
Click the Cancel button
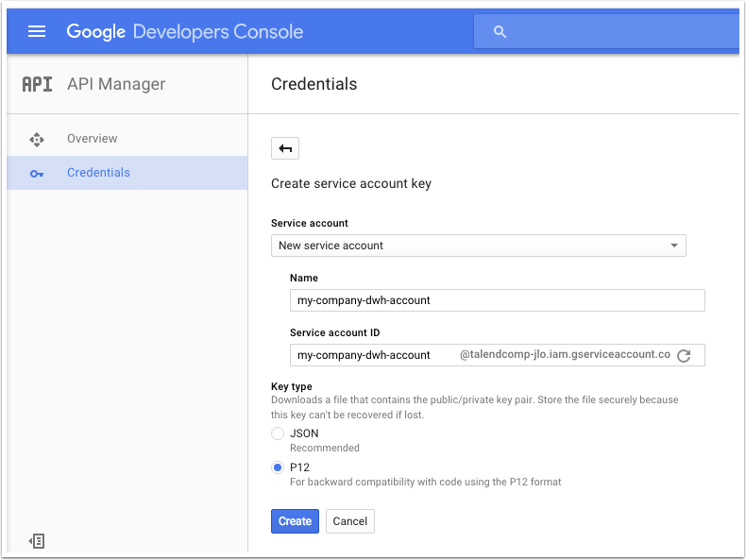[x=350, y=521]
